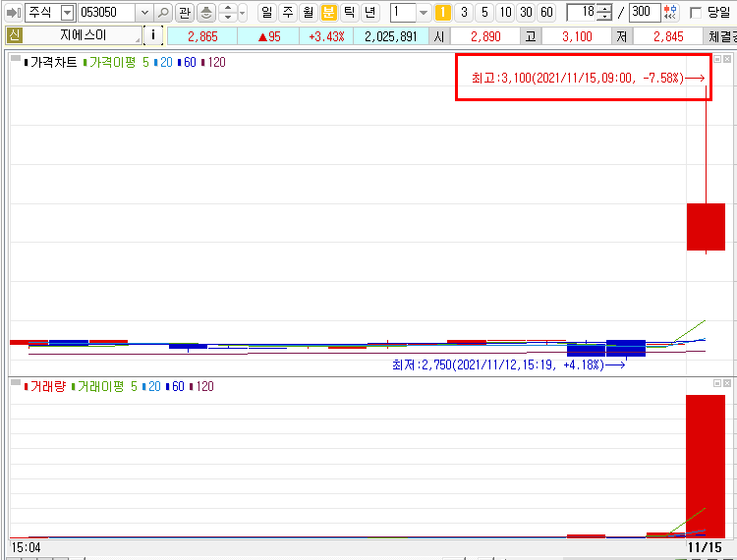
Task: Click the spinner beside candle count 18
Action: click(604, 12)
